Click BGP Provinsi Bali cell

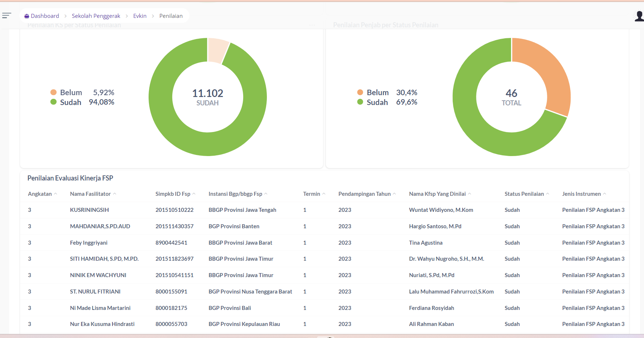click(x=230, y=308)
